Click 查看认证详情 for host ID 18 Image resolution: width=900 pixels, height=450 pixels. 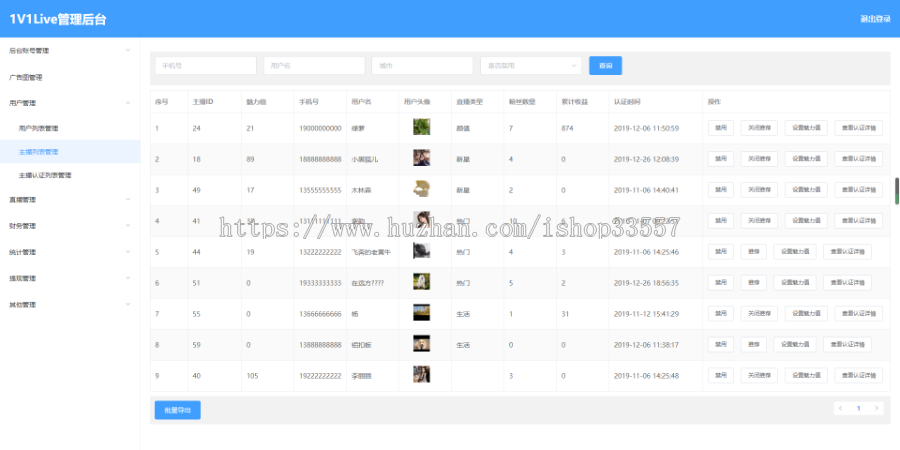pyautogui.click(x=858, y=159)
